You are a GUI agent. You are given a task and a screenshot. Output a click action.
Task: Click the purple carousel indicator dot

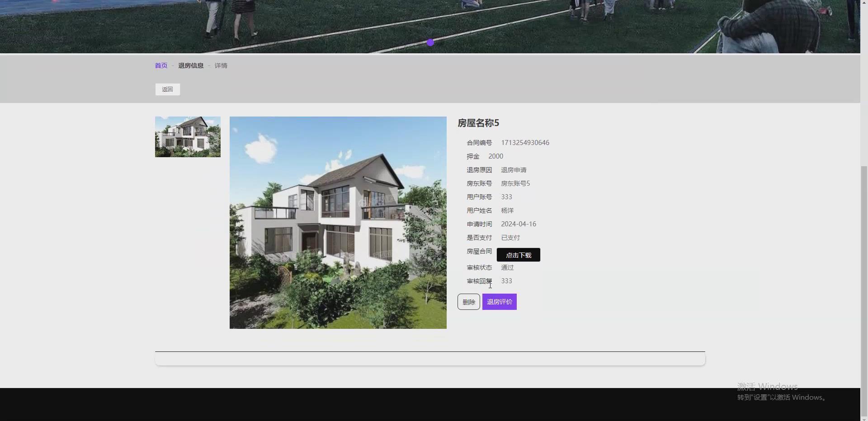coord(430,42)
